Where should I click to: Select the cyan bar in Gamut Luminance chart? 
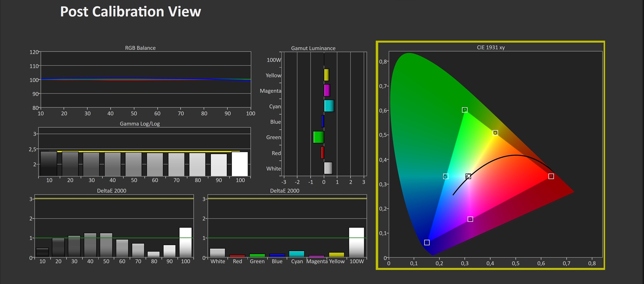[x=329, y=106]
